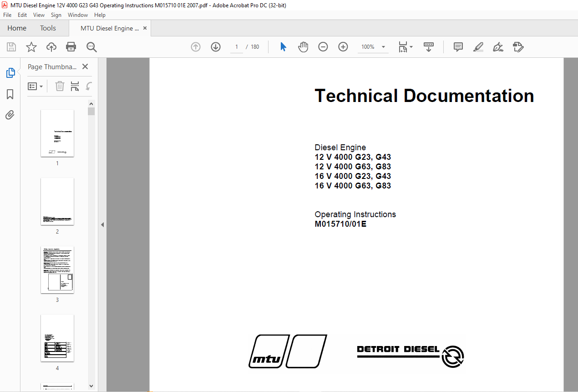Open the Sign document pen icon
578x392 pixels.
[x=498, y=47]
